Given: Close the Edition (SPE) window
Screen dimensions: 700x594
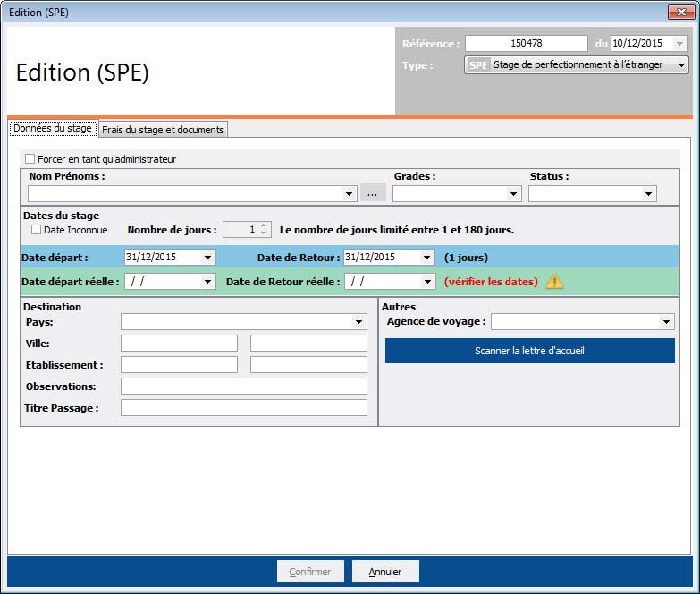Looking at the screenshot, I should (x=680, y=12).
